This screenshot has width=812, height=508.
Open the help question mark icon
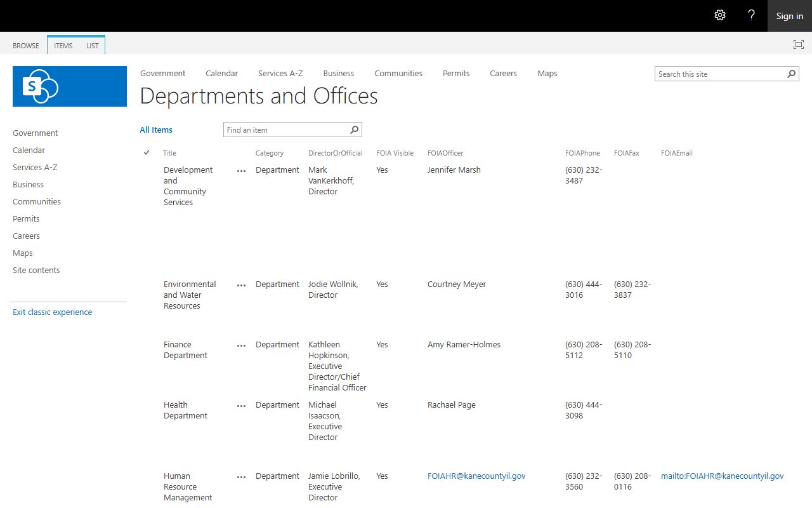[752, 15]
